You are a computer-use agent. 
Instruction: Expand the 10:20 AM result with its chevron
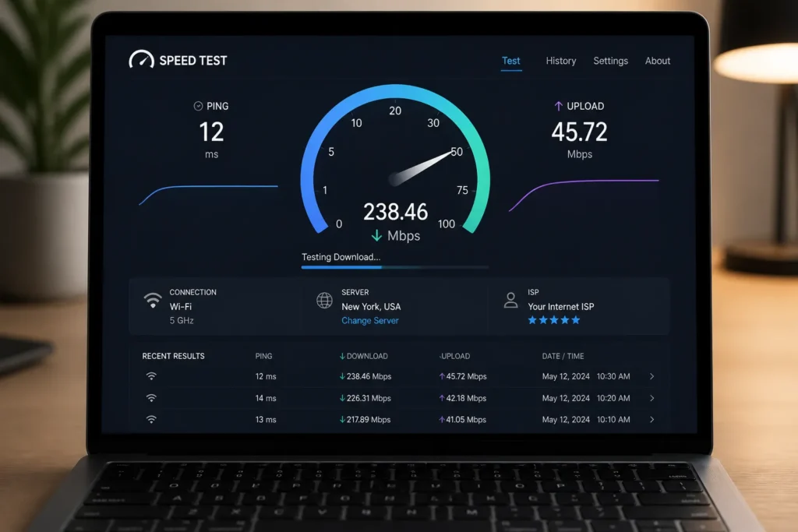[x=652, y=398]
